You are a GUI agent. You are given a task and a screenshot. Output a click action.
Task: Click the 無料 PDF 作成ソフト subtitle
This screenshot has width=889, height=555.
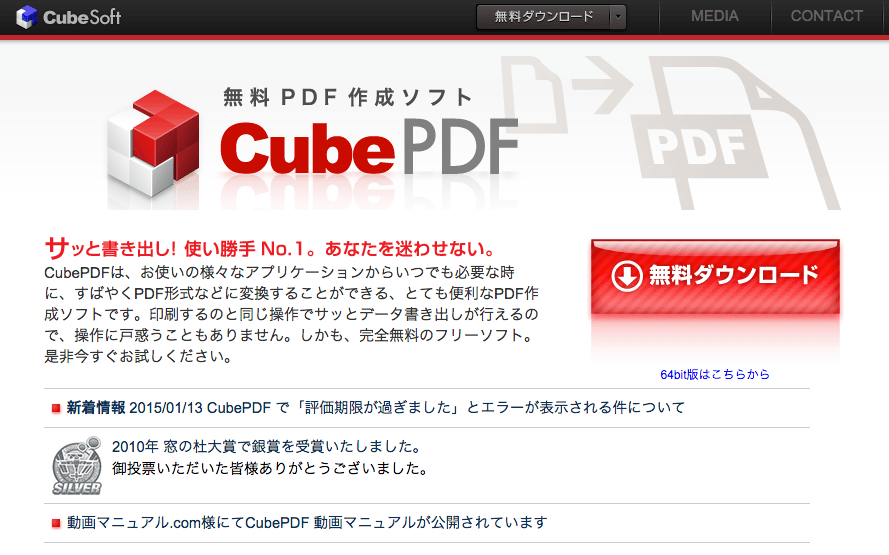(x=348, y=97)
